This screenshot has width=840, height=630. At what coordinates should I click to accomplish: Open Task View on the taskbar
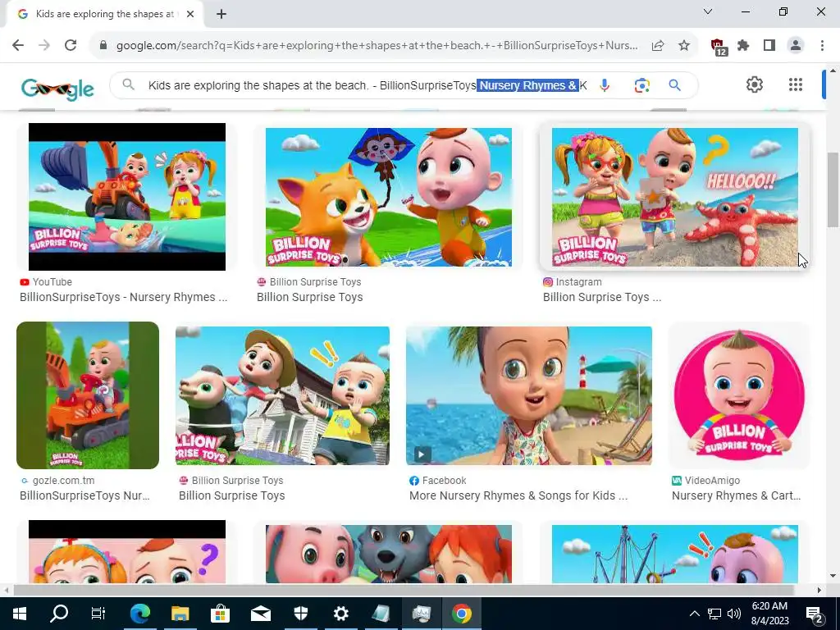[98, 614]
